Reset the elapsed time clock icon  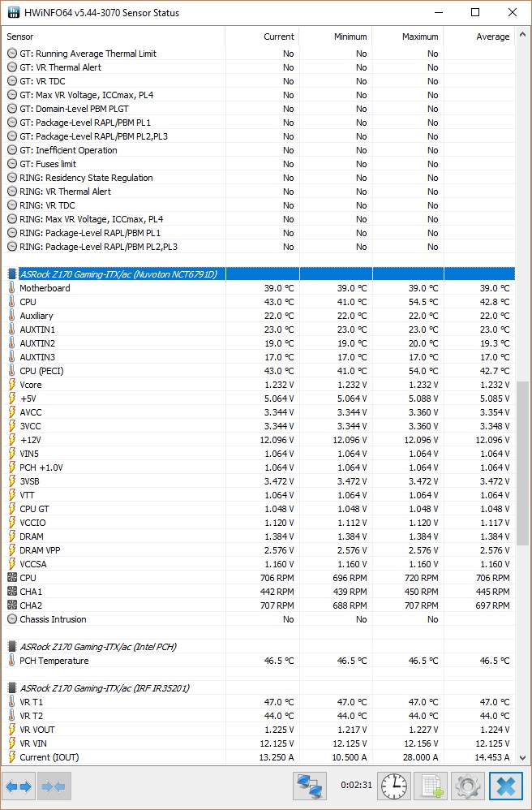pyautogui.click(x=394, y=786)
